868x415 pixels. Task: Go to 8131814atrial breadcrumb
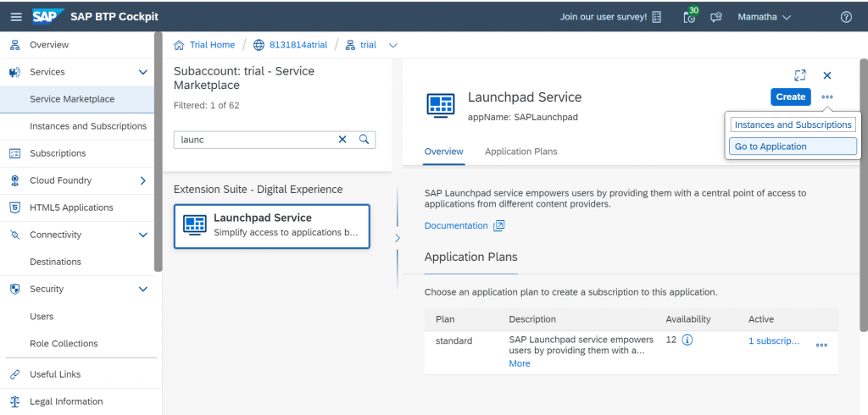pyautogui.click(x=298, y=45)
